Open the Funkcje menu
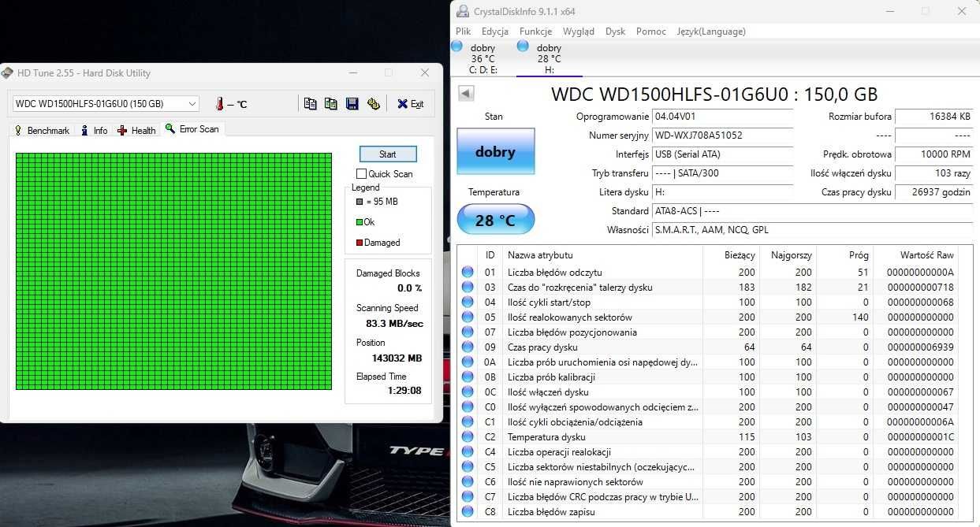 pos(536,32)
